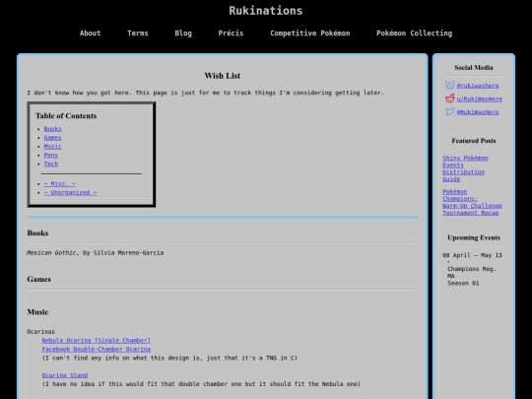Open the Précis menu item
This screenshot has height=399, width=532.
pyautogui.click(x=231, y=33)
